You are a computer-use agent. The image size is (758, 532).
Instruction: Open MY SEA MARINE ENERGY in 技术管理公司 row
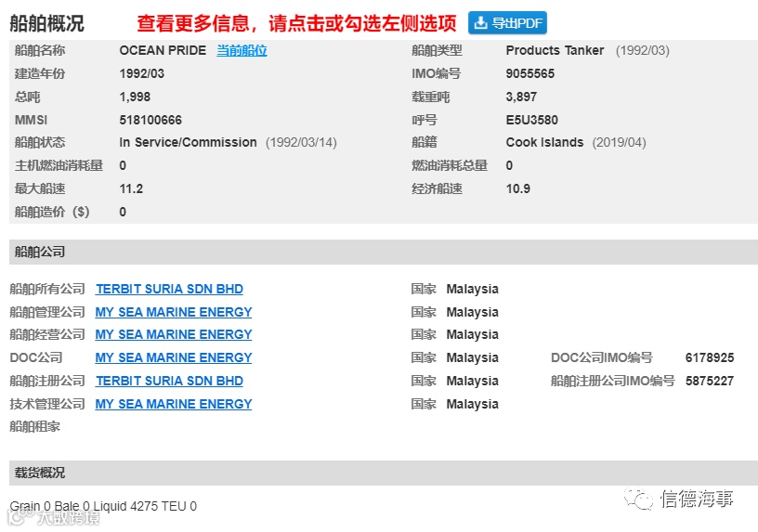pyautogui.click(x=174, y=404)
